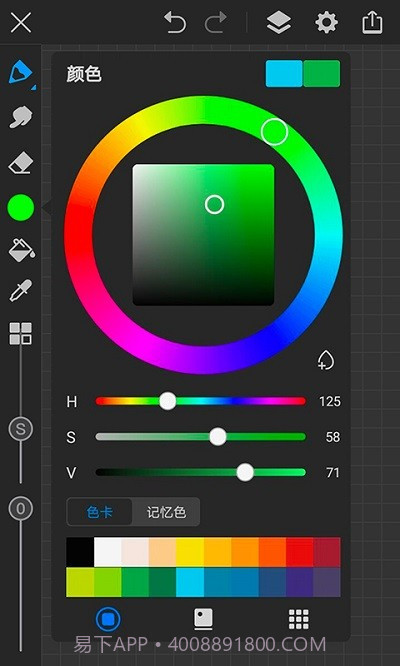This screenshot has height=666, width=400.
Task: Tap the add color droplet icon
Action: coord(326,360)
